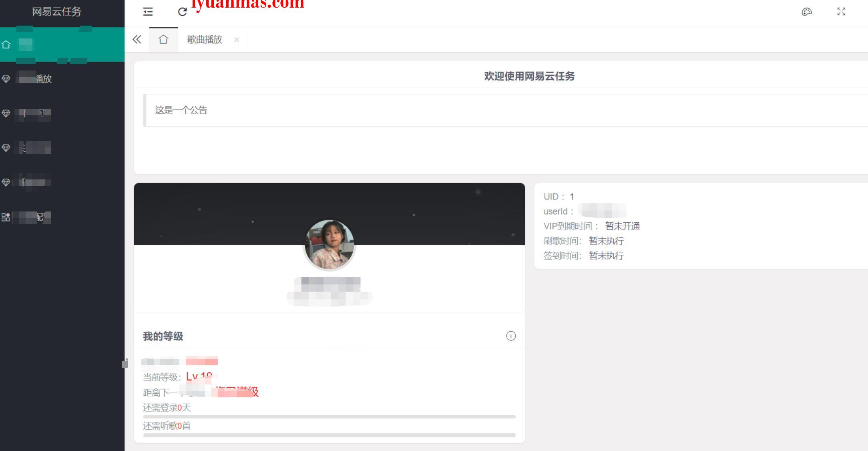
Task: Click the 当前等级 level value
Action: pos(199,377)
